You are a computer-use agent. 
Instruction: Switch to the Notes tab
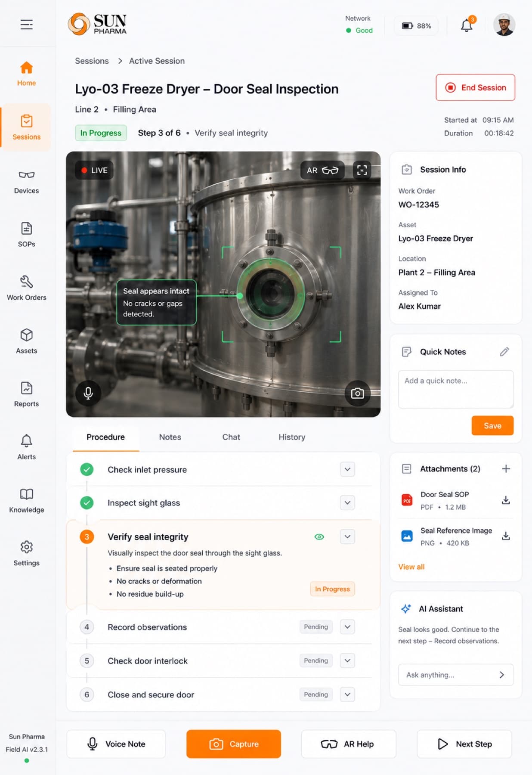click(x=170, y=437)
